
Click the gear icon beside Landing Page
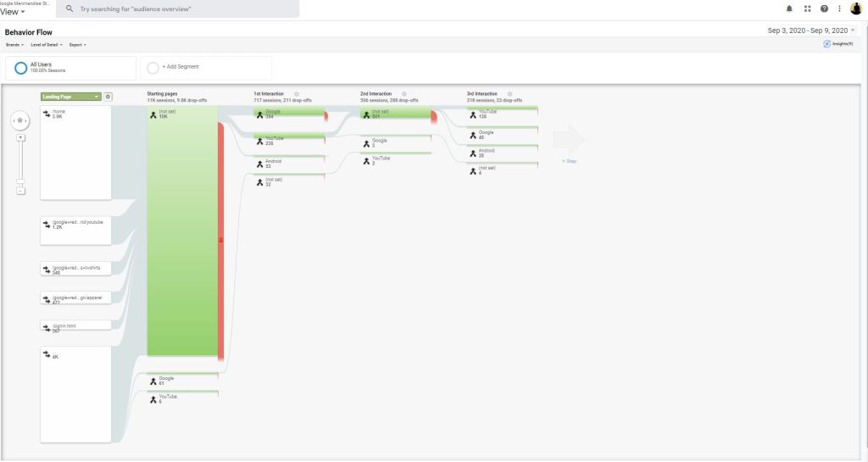[x=108, y=97]
